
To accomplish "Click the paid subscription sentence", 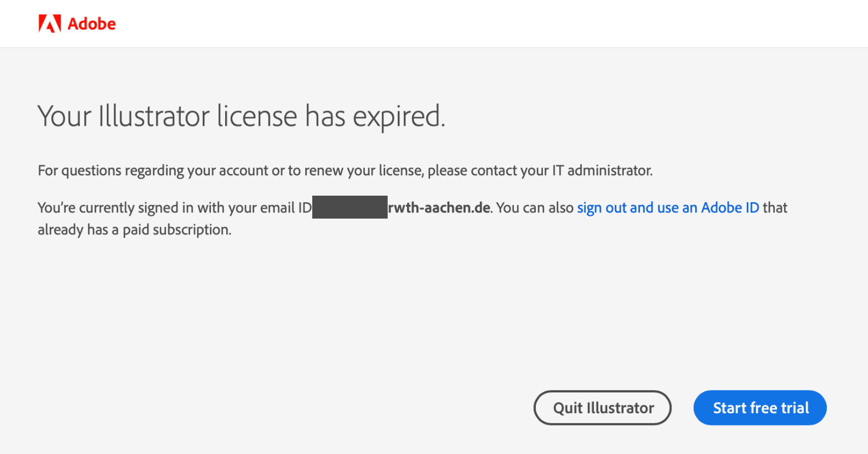I will click(133, 229).
